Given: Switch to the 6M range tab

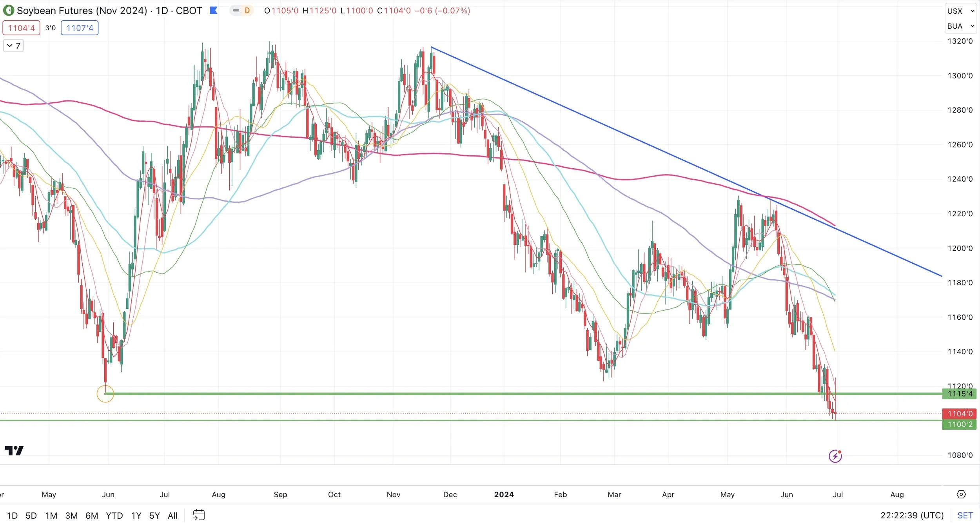Looking at the screenshot, I should tap(92, 515).
